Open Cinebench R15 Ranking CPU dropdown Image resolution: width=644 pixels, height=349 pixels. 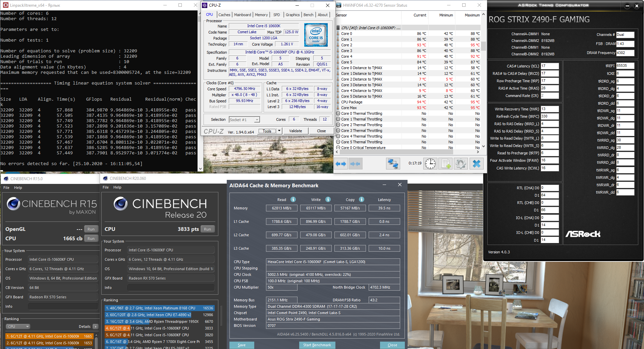coord(18,327)
